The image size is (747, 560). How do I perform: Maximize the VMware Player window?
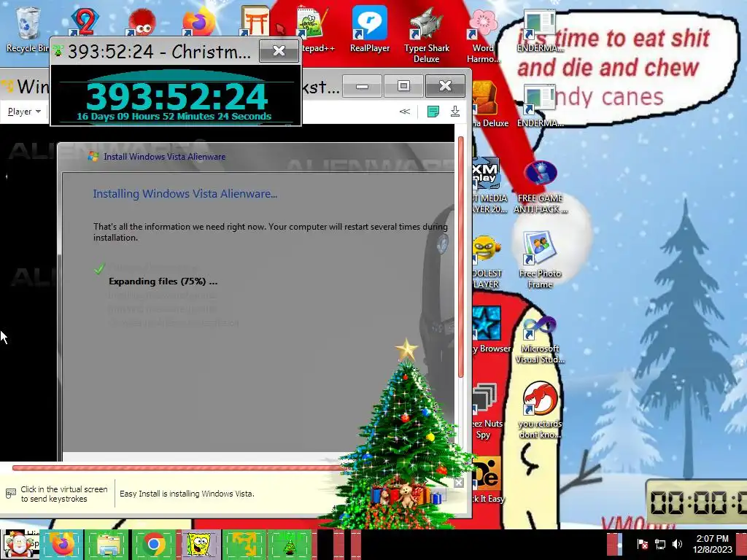[403, 86]
